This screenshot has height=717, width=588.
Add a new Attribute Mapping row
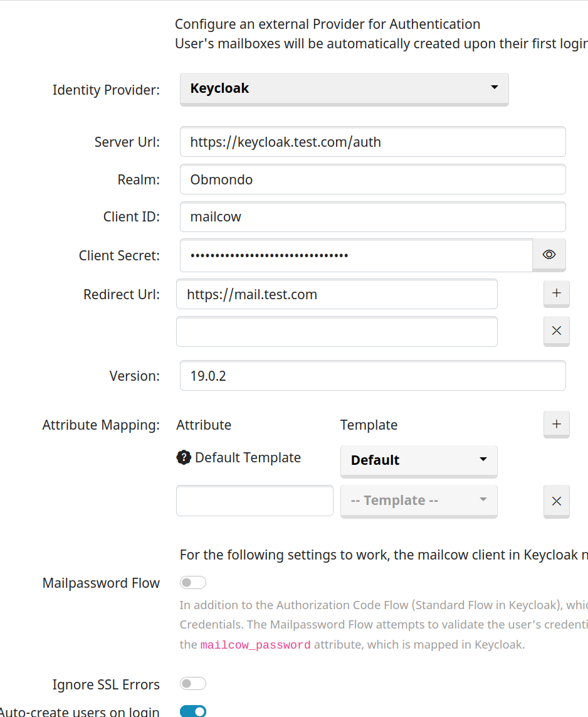[x=556, y=424]
